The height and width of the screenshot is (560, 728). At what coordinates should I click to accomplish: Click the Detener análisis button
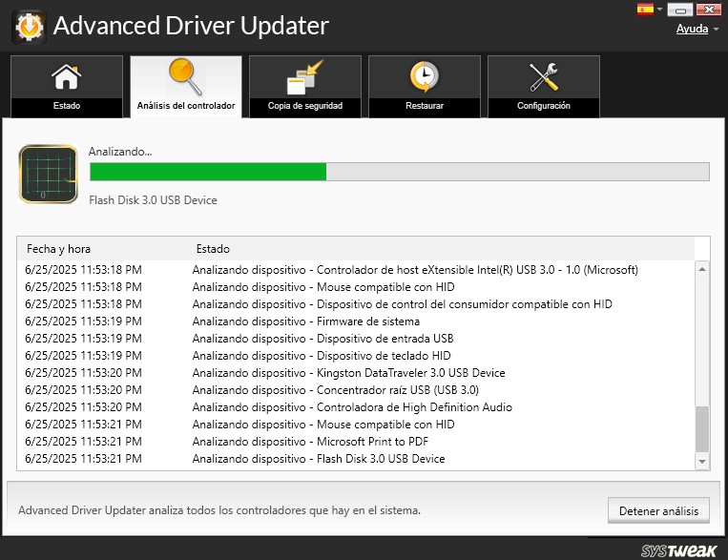tap(658, 510)
